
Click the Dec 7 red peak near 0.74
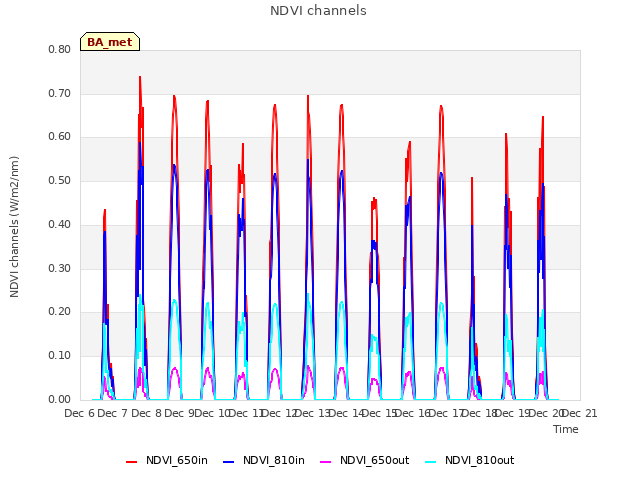tap(140, 78)
